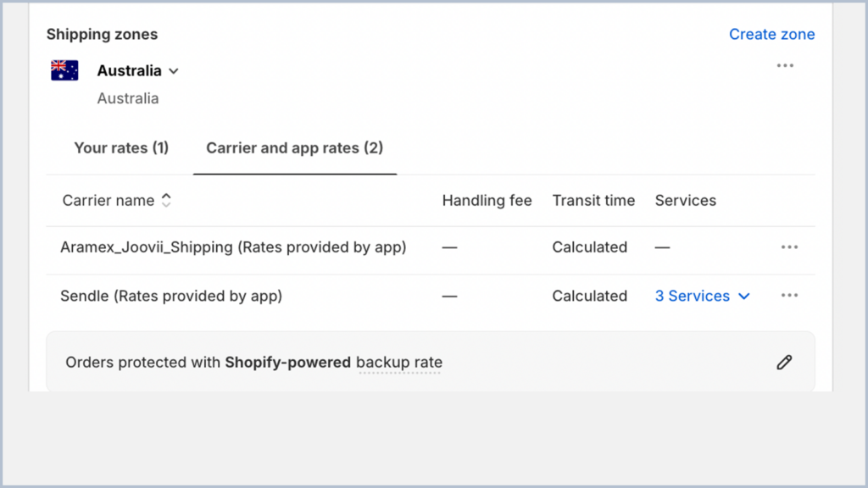868x488 pixels.
Task: Expand the Australia zone dropdown
Action: click(173, 71)
